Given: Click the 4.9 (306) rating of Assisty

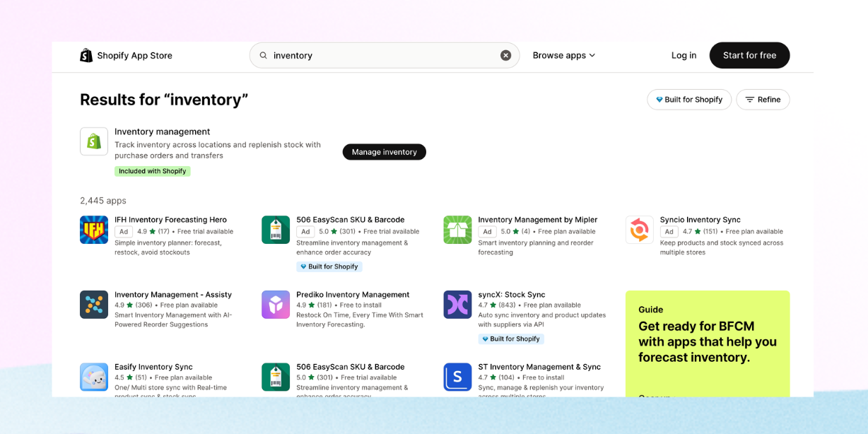Looking at the screenshot, I should (134, 305).
